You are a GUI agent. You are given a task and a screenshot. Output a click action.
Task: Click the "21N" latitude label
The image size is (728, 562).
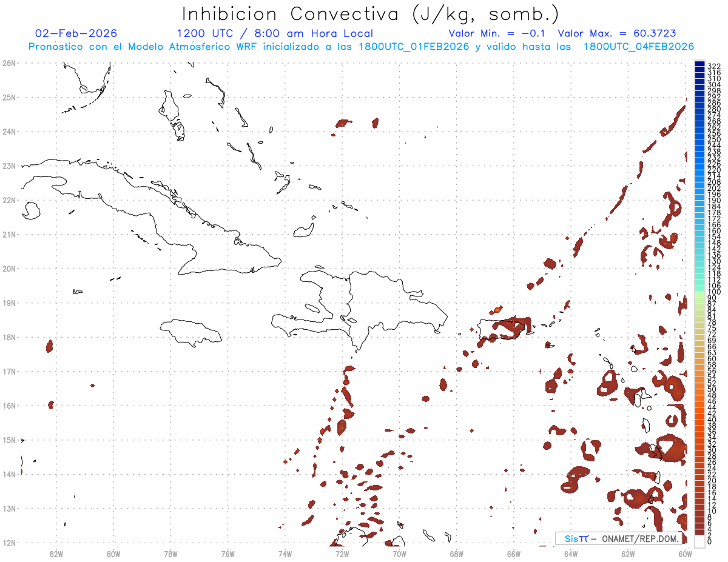tap(9, 234)
